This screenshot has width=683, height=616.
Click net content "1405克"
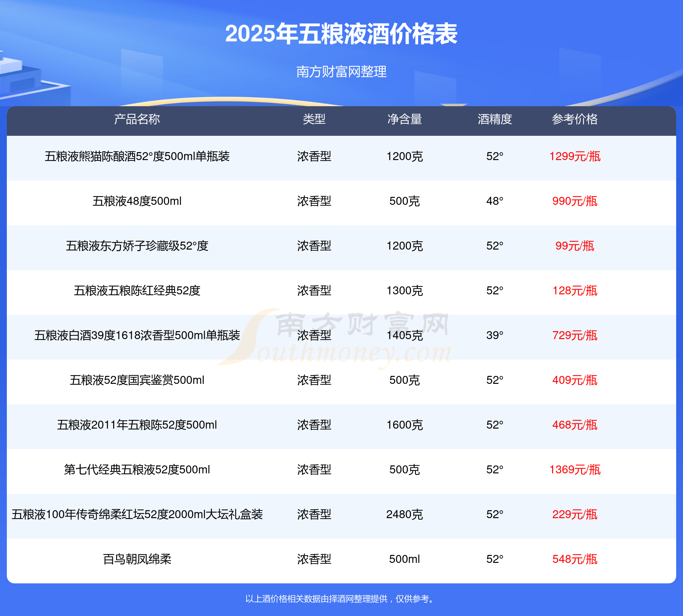(404, 335)
